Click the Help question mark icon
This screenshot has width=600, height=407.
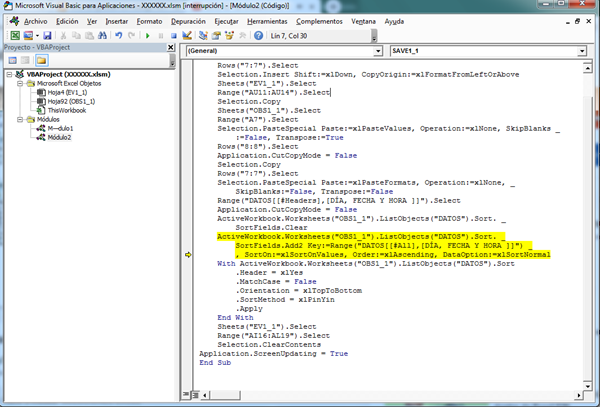pyautogui.click(x=258, y=35)
